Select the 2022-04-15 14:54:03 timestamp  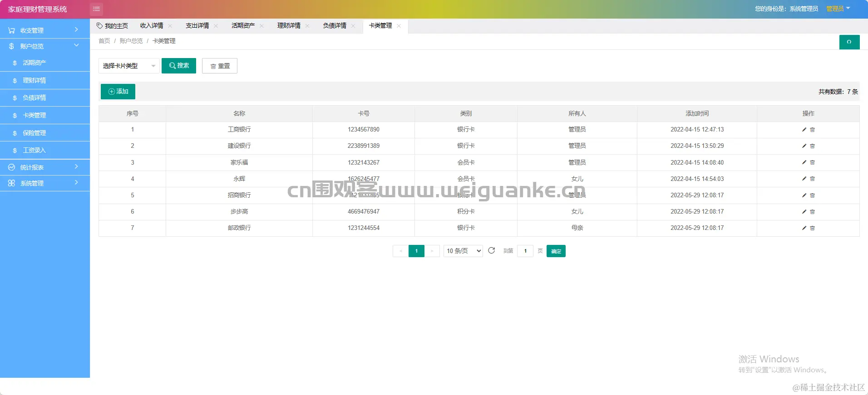coord(697,179)
